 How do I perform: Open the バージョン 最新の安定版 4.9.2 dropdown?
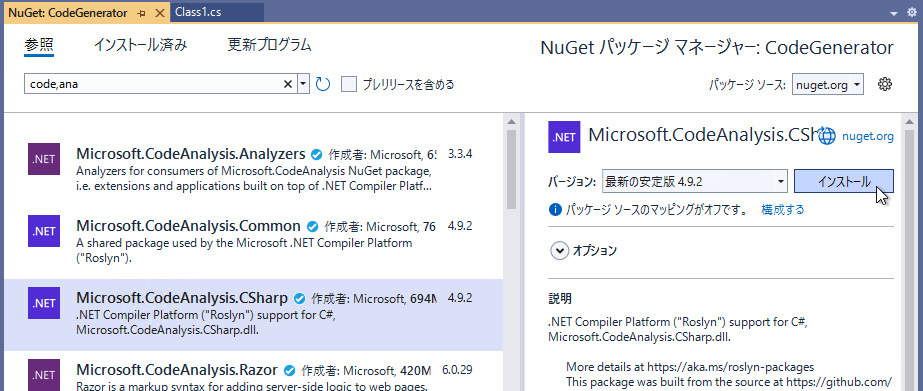pos(695,181)
